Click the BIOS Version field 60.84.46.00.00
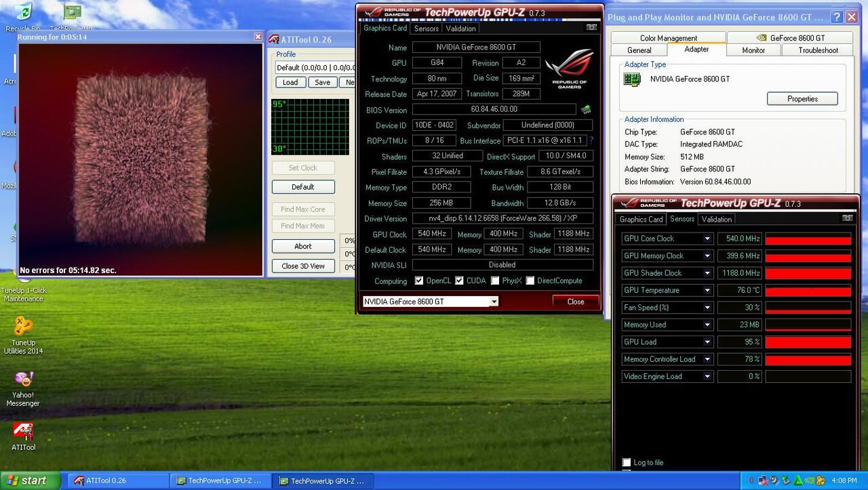The width and height of the screenshot is (868, 490). coord(494,109)
